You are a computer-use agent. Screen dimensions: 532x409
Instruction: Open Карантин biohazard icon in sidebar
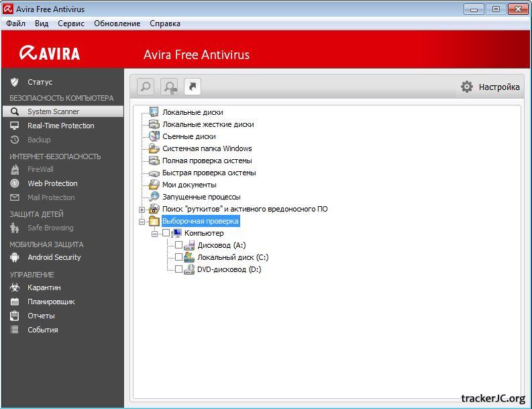(15, 287)
